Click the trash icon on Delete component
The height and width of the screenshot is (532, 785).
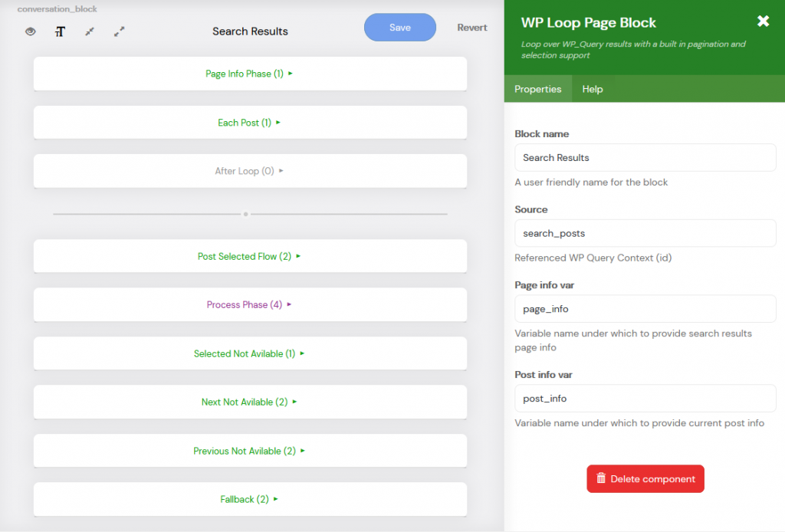(x=601, y=478)
